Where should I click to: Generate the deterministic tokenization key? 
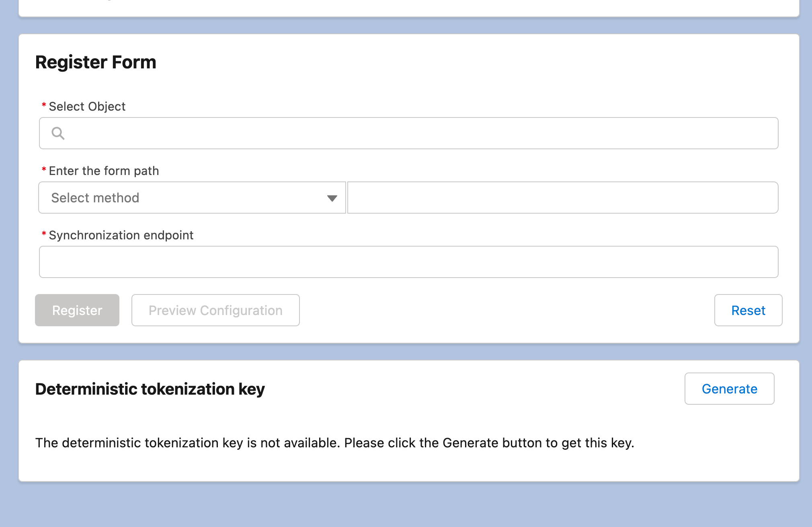pos(729,389)
